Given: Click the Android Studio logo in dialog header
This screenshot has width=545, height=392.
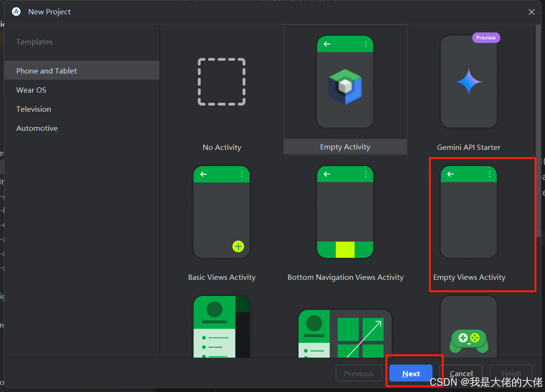Looking at the screenshot, I should coord(16,11).
